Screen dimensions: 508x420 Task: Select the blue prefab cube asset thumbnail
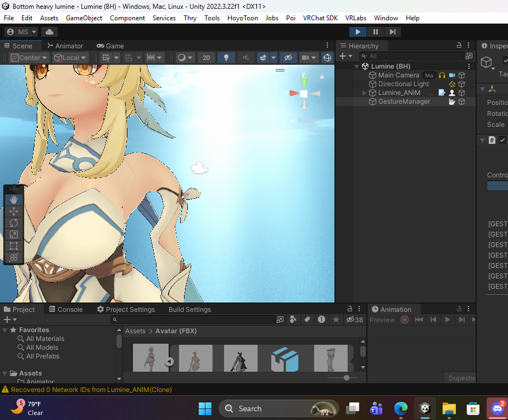(285, 358)
